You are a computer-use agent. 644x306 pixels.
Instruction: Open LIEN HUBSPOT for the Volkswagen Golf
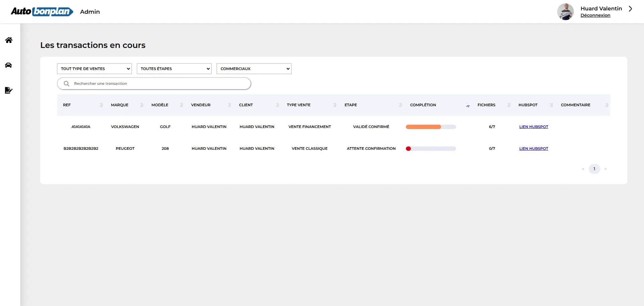tap(533, 127)
